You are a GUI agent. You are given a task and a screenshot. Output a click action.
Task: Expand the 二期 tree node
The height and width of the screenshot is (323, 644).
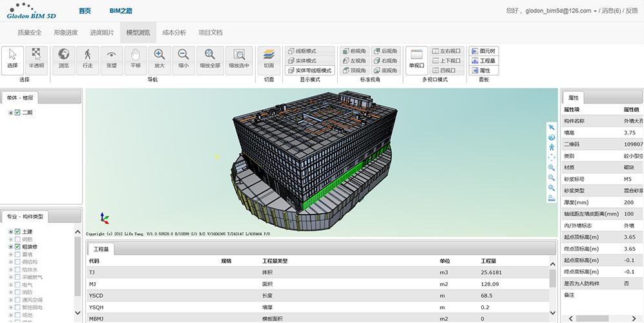(x=10, y=113)
